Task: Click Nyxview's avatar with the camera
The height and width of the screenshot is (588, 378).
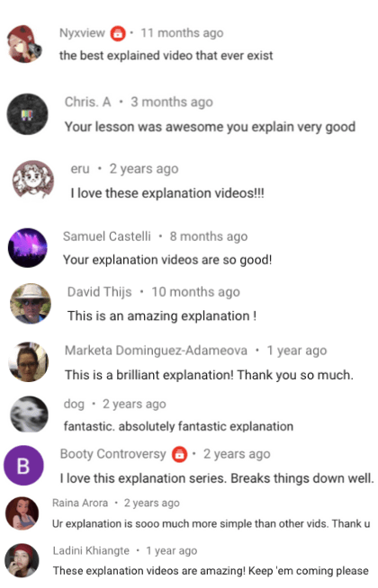Action: point(25,44)
